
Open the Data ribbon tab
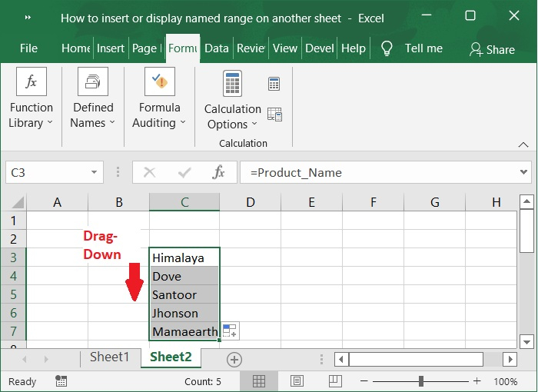216,48
